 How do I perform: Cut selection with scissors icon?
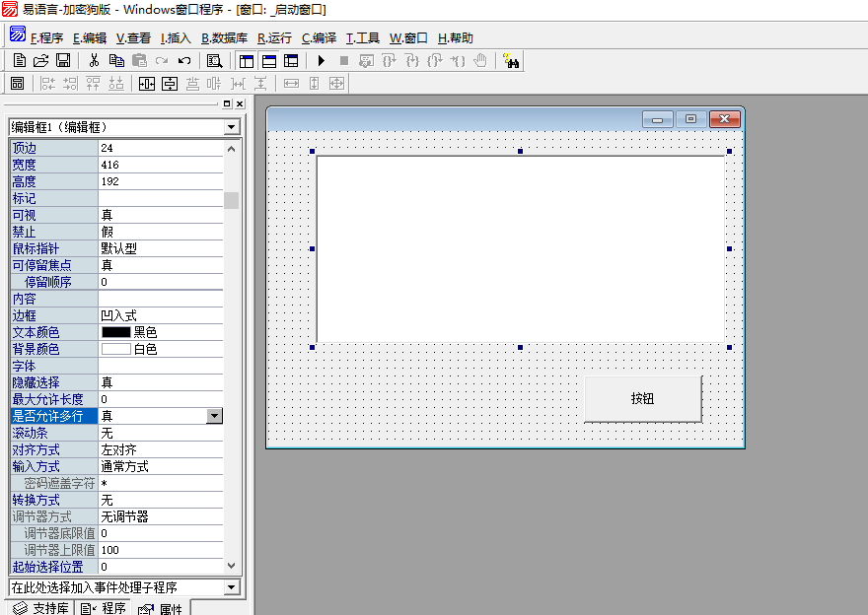pos(94,61)
